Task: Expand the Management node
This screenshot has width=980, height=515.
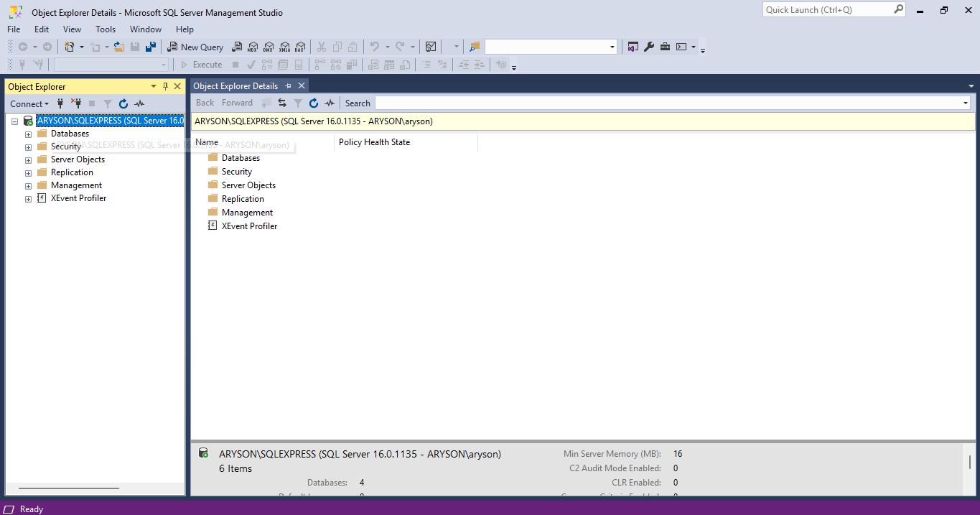Action: (27, 185)
